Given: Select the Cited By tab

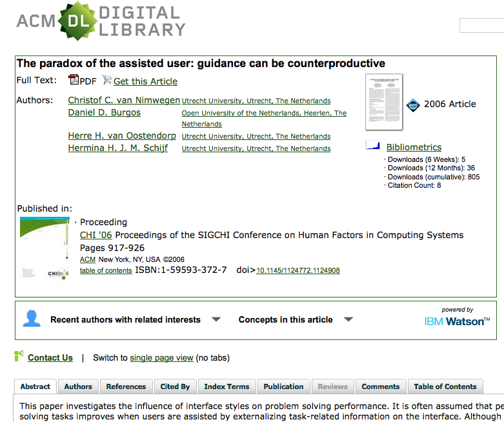Looking at the screenshot, I should point(175,387).
